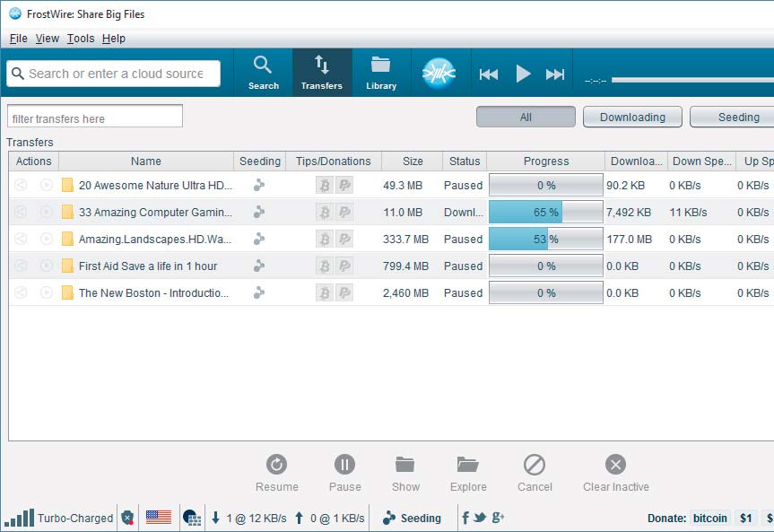The image size is (774, 532).
Task: Skip to the next track
Action: [555, 74]
